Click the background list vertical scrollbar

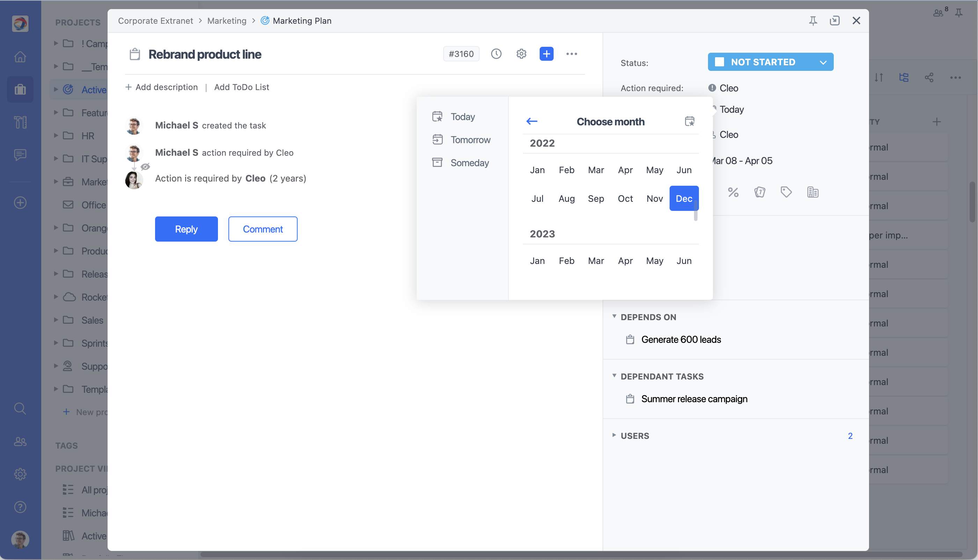click(972, 202)
